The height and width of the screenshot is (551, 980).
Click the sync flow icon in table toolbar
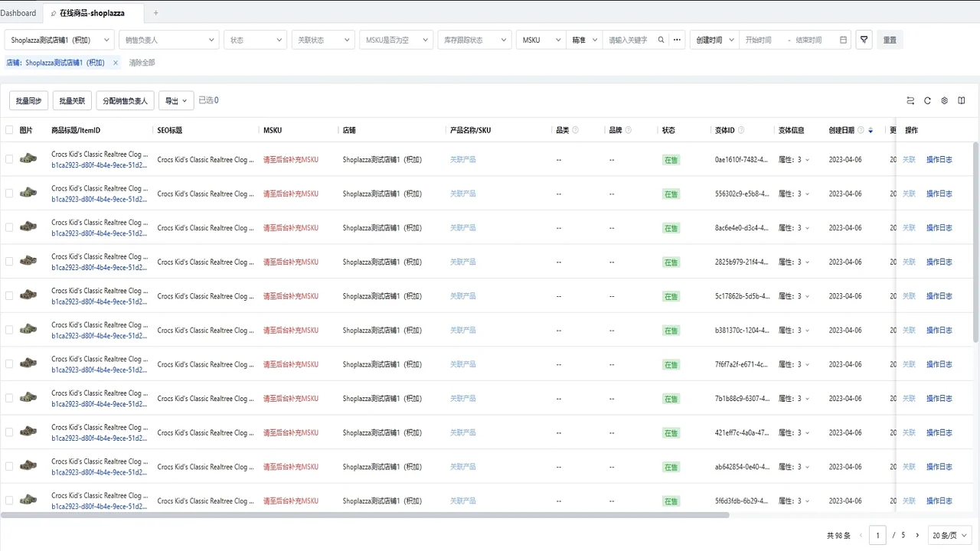pyautogui.click(x=910, y=100)
